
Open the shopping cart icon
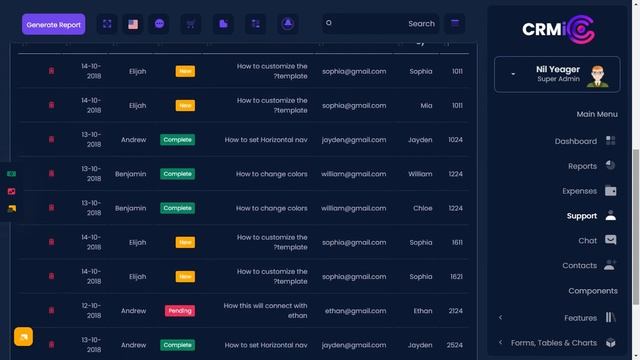tap(191, 24)
